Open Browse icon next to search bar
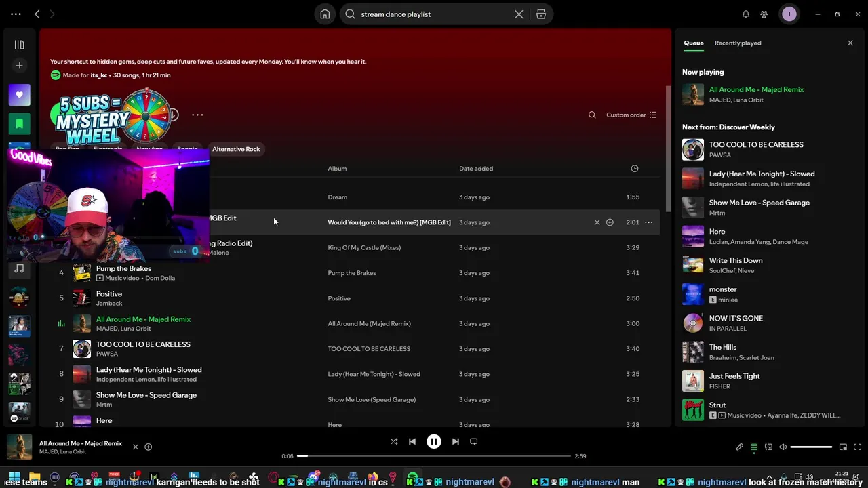The width and height of the screenshot is (868, 488). click(541, 14)
